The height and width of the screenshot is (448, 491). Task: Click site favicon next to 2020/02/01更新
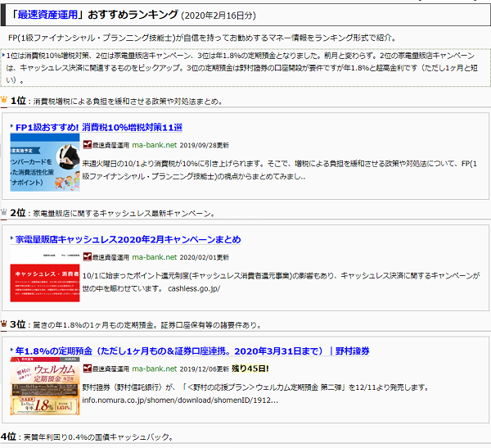87,257
